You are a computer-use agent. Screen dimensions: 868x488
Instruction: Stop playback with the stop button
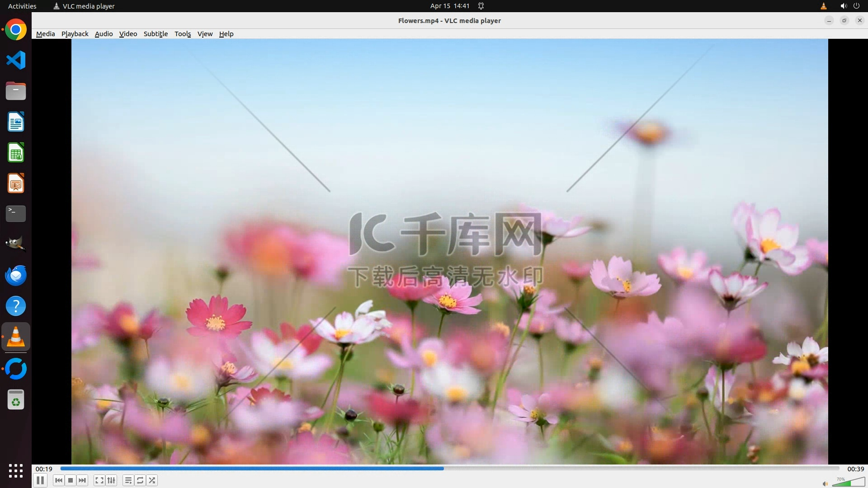71,480
